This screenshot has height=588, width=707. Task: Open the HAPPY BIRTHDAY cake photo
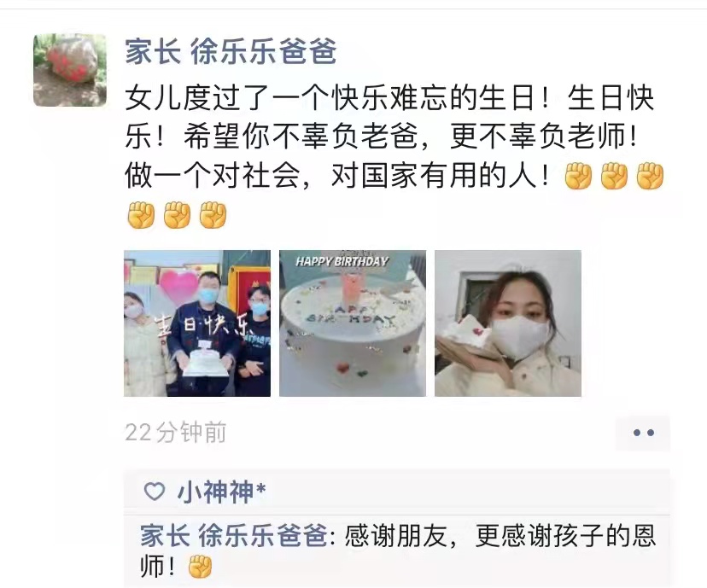(x=353, y=323)
